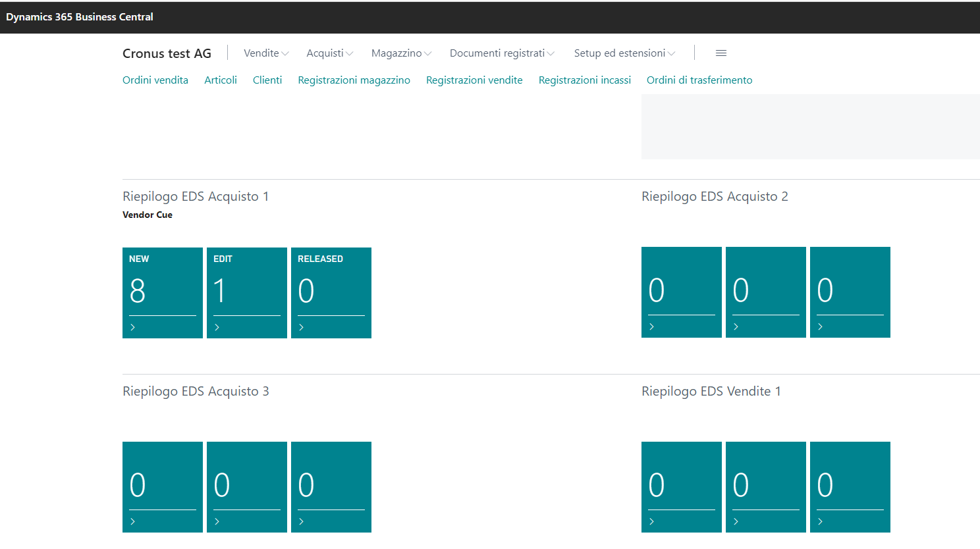Expand the Acquisti dropdown menu
Viewport: 980px width, 549px height.
pyautogui.click(x=329, y=53)
